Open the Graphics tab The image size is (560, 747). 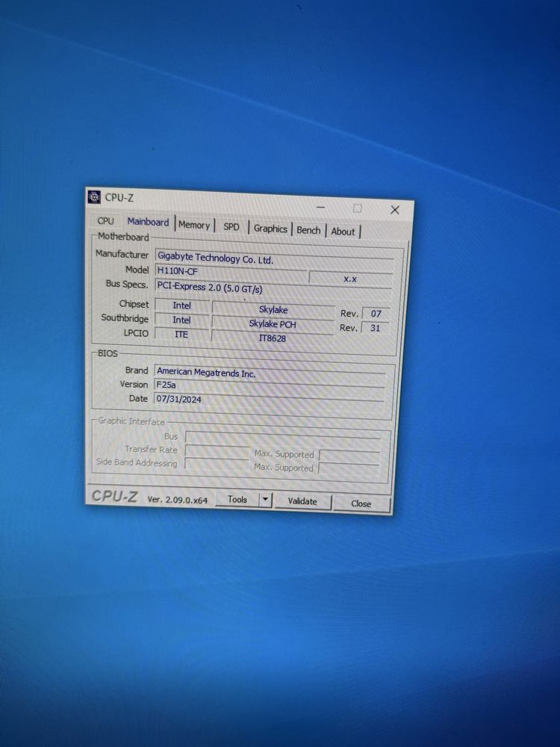(x=270, y=229)
